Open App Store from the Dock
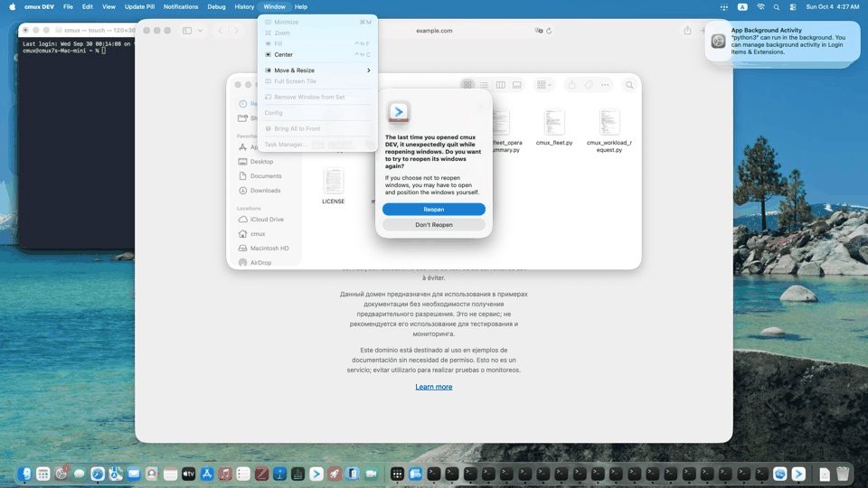This screenshot has width=868, height=488. (x=207, y=474)
